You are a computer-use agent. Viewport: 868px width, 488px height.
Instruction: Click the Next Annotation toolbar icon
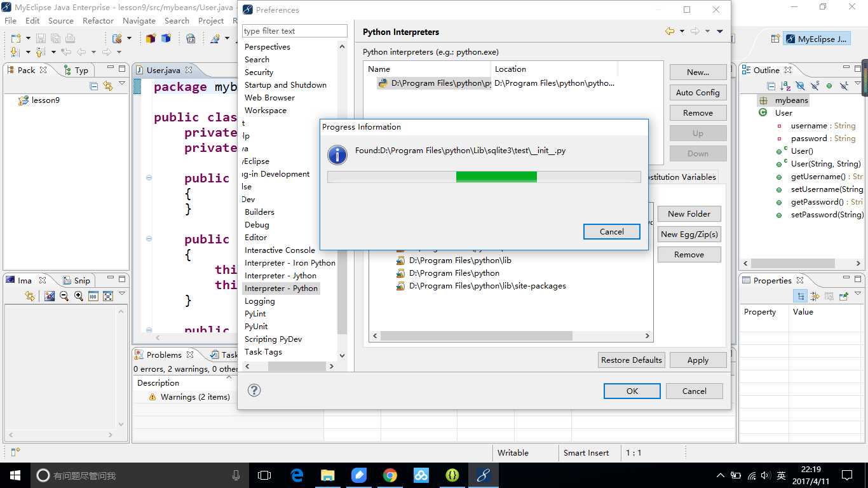tap(16, 52)
